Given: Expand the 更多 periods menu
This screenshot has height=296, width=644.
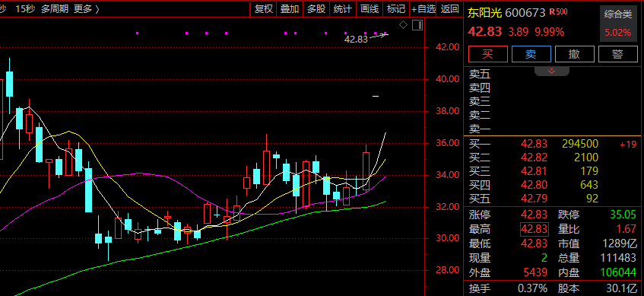Looking at the screenshot, I should pyautogui.click(x=86, y=9).
